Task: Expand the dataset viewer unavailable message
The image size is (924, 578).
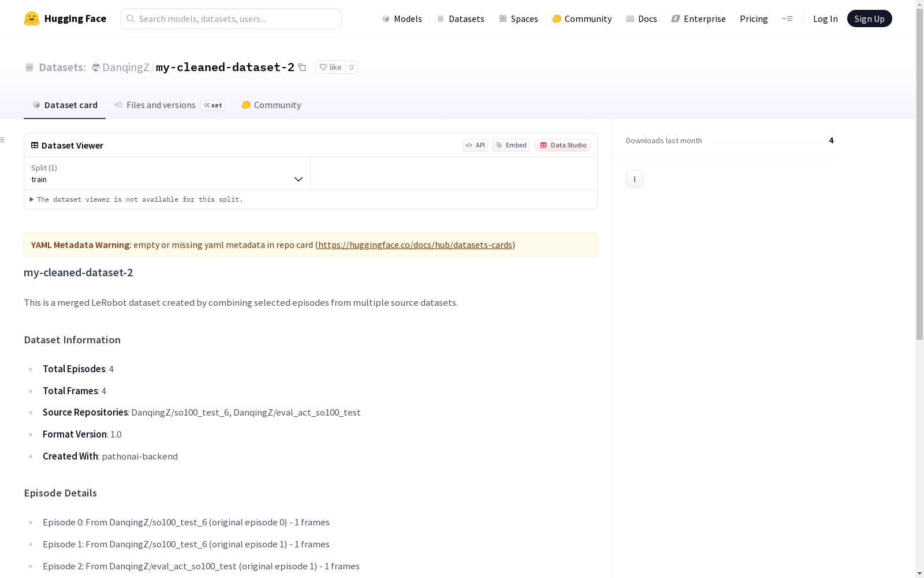Action: 137,199
